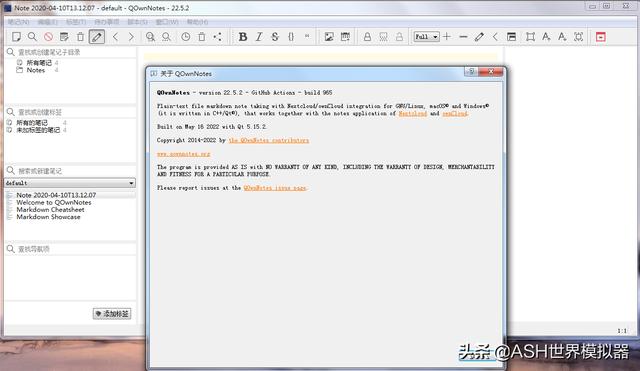The height and width of the screenshot is (371, 640).
Task: Create a new note with the toolbar icon
Action: tap(16, 37)
